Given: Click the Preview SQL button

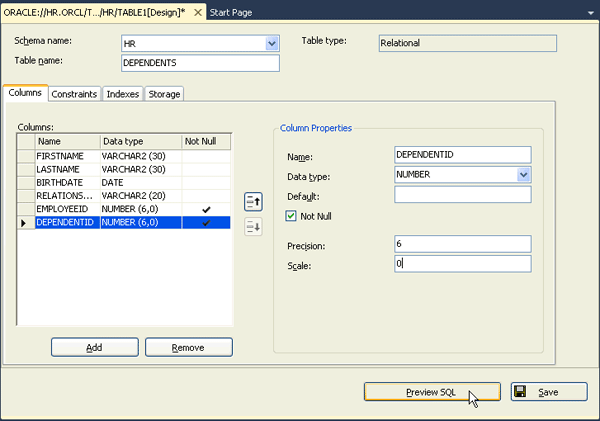Looking at the screenshot, I should [x=432, y=392].
